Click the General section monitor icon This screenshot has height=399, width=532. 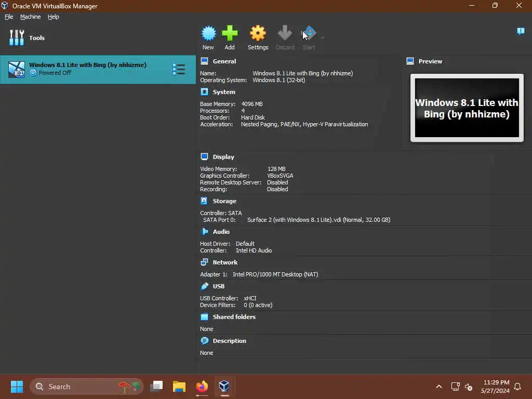coord(204,61)
